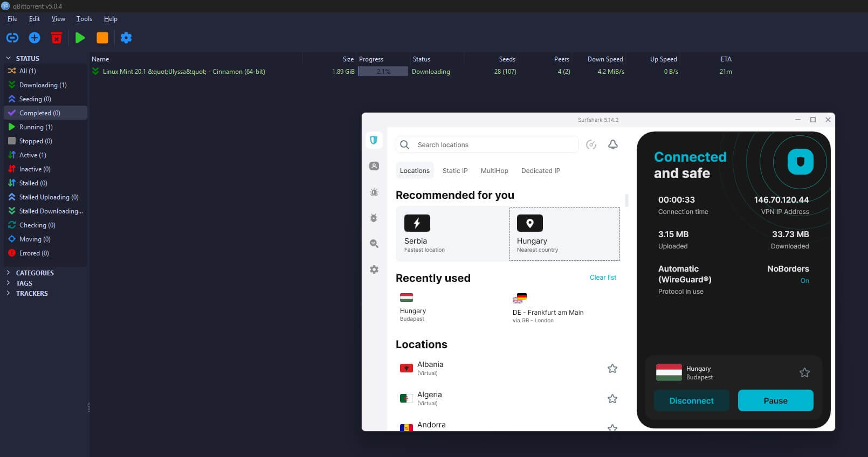Open qBittorrent options gear icon
Viewport: 868px width, 457px height.
pos(126,38)
